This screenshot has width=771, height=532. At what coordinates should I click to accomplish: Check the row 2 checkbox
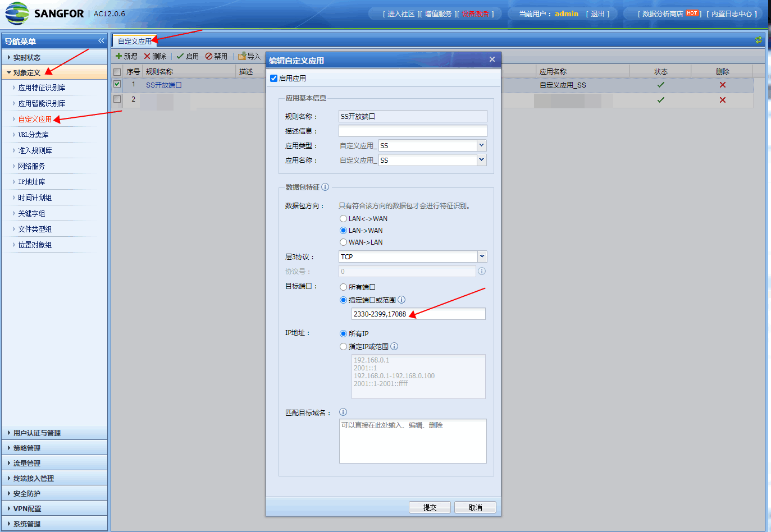(x=117, y=99)
